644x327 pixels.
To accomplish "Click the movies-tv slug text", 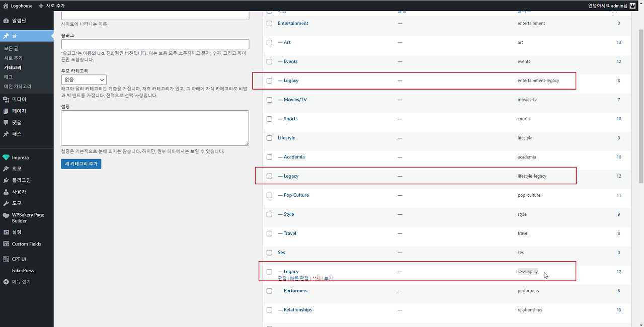I will [x=527, y=100].
